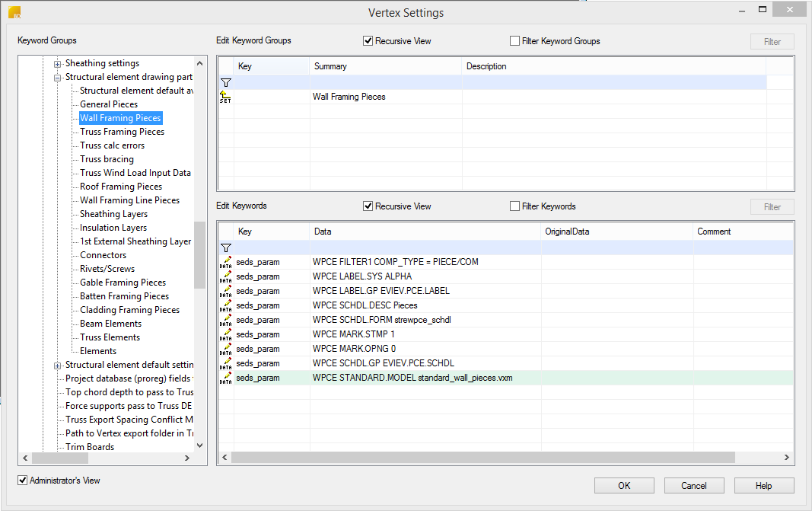Click DATA icon for WPCE FILTER1 row

click(x=226, y=262)
